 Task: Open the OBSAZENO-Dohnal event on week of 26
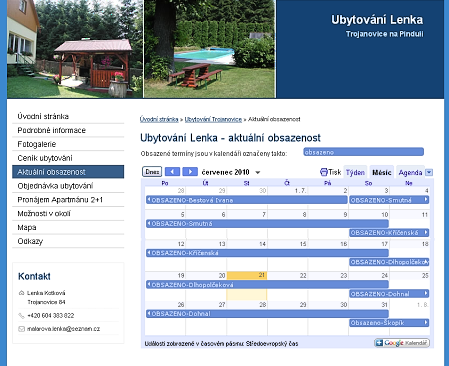(267, 314)
